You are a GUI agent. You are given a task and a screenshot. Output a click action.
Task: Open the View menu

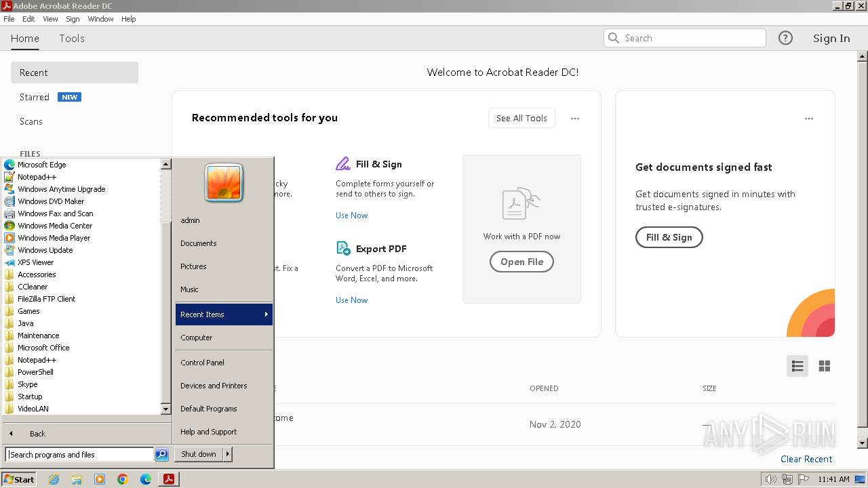(50, 19)
